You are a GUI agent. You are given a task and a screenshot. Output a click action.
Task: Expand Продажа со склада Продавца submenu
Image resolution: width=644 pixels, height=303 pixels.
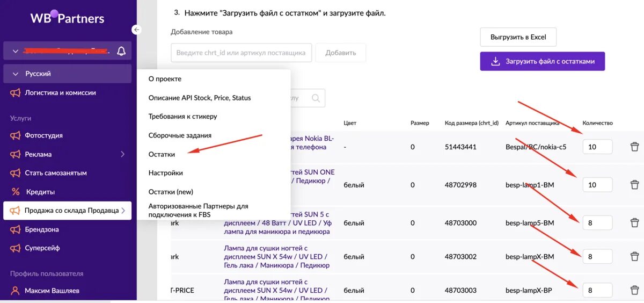123,211
